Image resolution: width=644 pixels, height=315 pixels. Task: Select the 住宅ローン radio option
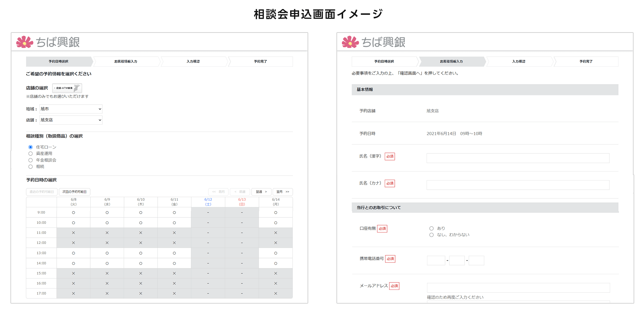pyautogui.click(x=31, y=147)
